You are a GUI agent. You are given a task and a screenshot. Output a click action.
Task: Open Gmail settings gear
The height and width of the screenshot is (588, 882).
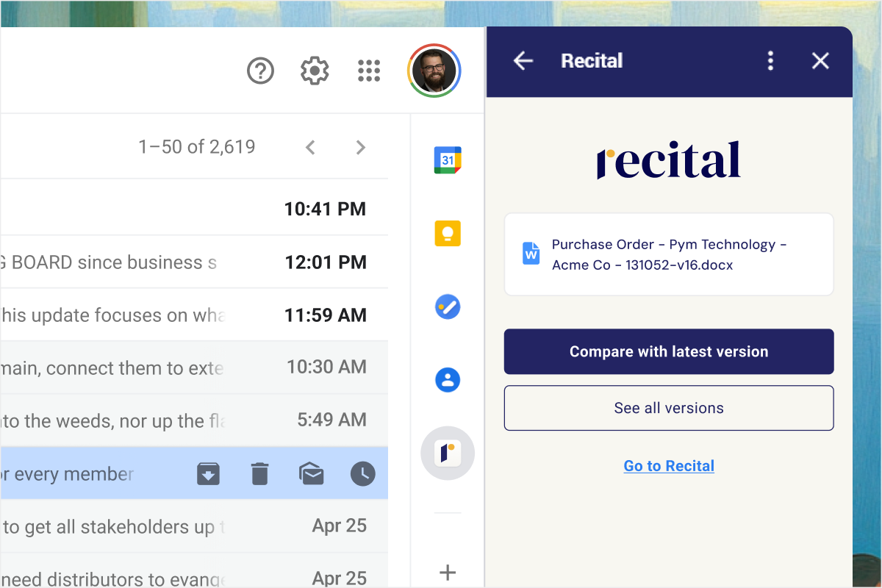click(x=315, y=71)
